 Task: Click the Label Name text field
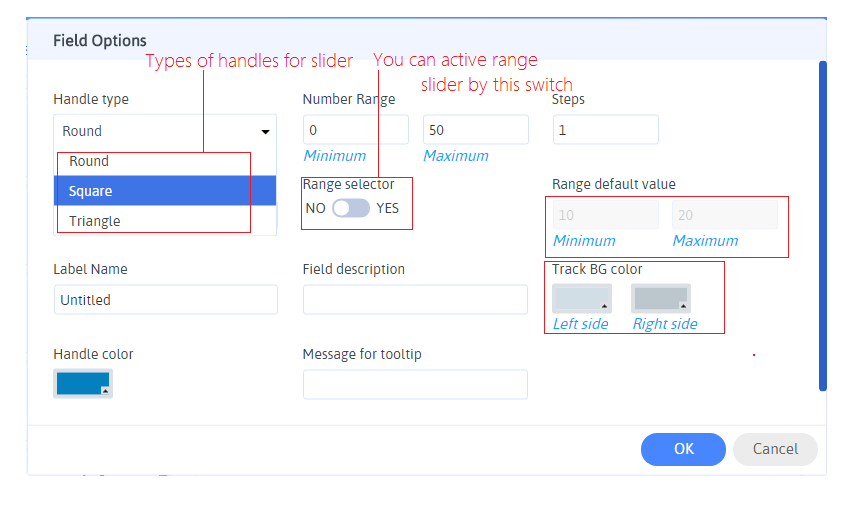(x=165, y=300)
